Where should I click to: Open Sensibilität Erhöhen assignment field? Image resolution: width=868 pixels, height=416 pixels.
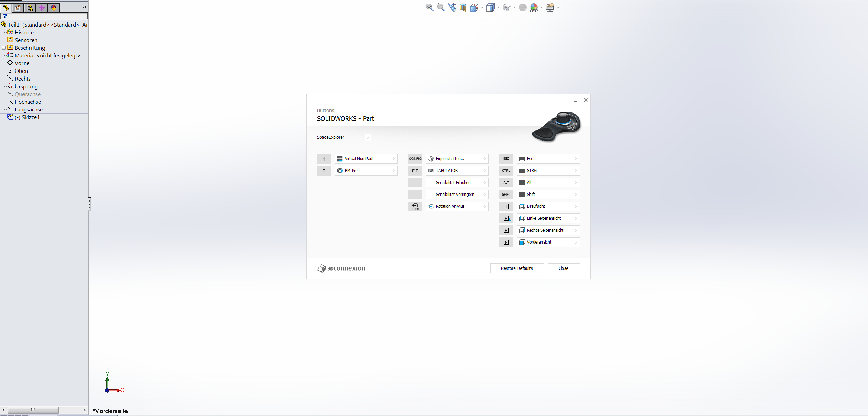pos(457,183)
